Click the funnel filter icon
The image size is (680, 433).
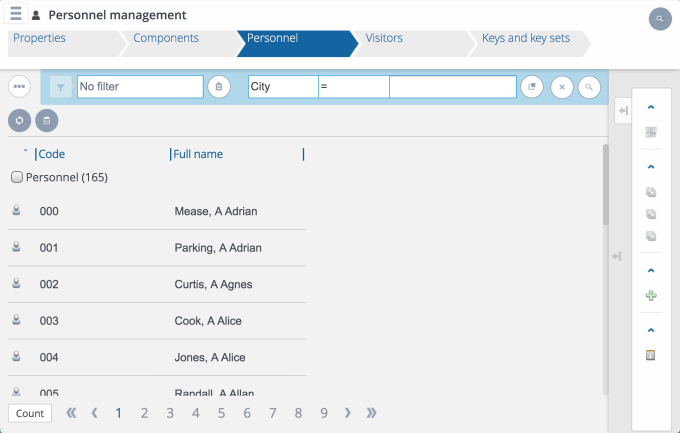click(60, 88)
